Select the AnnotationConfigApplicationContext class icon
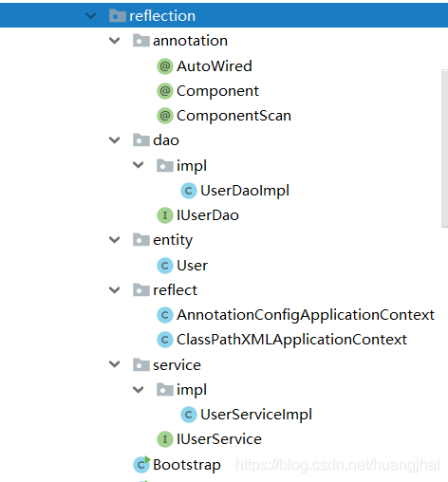The width and height of the screenshot is (448, 482). point(165,315)
